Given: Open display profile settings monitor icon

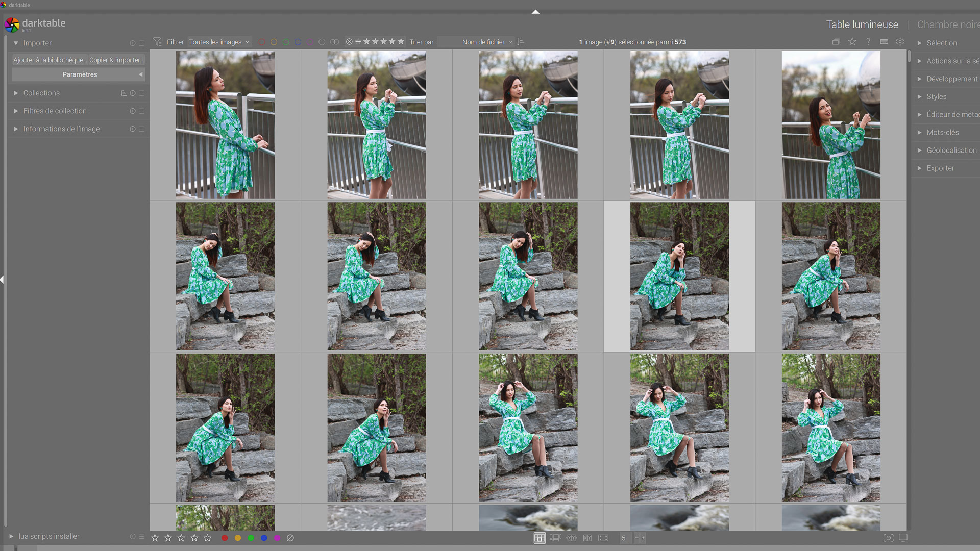Looking at the screenshot, I should 903,538.
